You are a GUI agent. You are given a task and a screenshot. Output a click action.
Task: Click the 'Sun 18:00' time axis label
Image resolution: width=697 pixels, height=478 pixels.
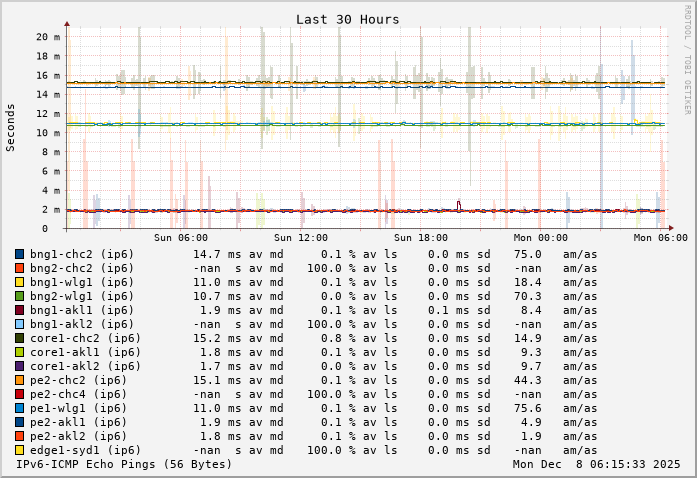pos(420,238)
